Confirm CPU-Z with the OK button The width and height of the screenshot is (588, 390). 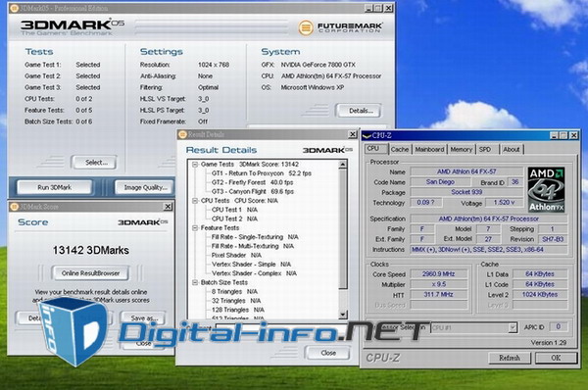(556, 358)
